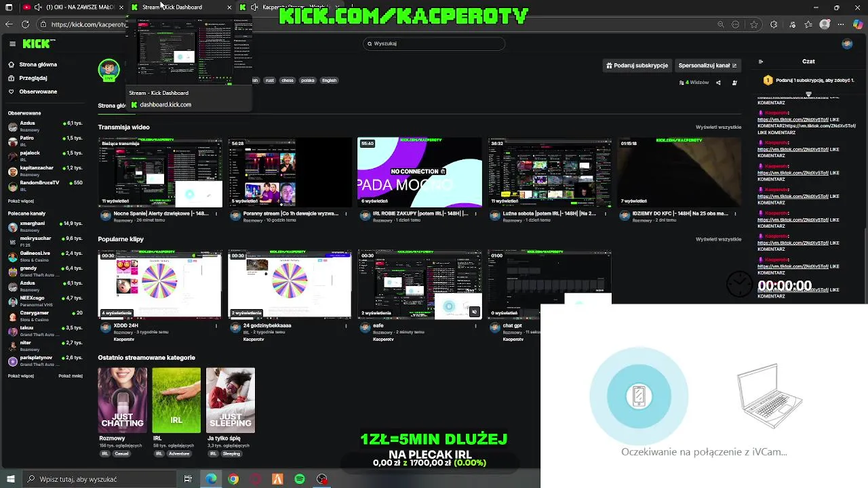
Task: Open options menu for Poranny stream video
Action: coord(347,213)
